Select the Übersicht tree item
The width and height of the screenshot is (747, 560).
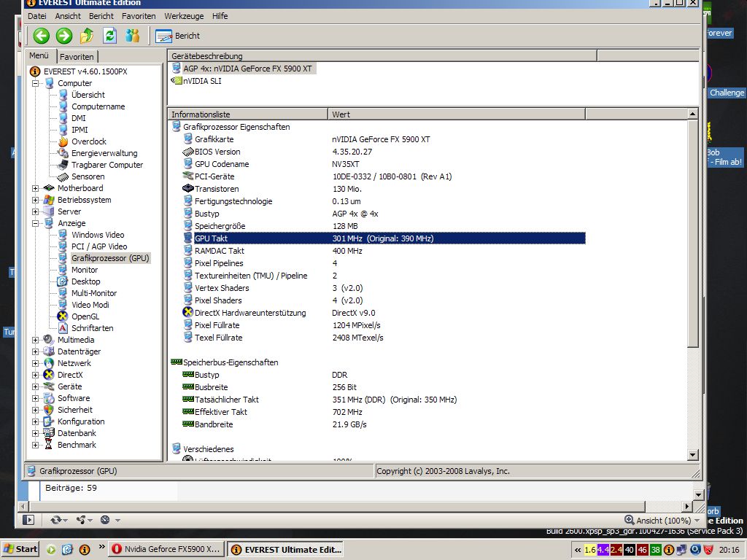pyautogui.click(x=88, y=95)
